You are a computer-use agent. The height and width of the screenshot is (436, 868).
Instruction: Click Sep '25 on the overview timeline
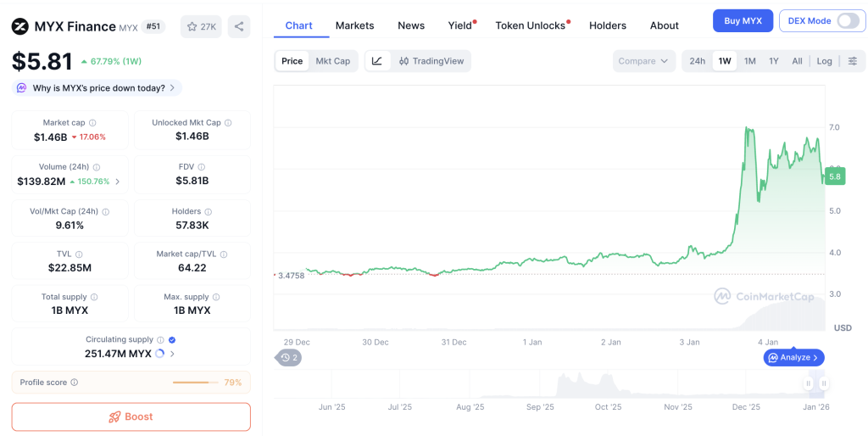(x=540, y=407)
